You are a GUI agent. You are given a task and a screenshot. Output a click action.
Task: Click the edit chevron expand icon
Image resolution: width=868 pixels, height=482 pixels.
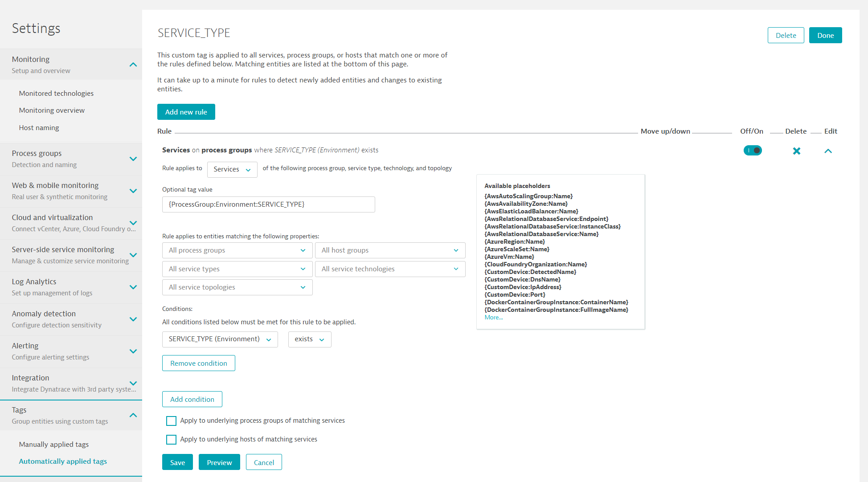[828, 151]
